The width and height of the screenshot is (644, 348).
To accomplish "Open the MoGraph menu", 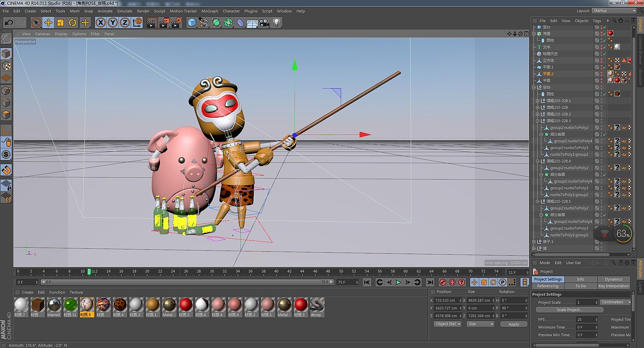I will tap(210, 11).
